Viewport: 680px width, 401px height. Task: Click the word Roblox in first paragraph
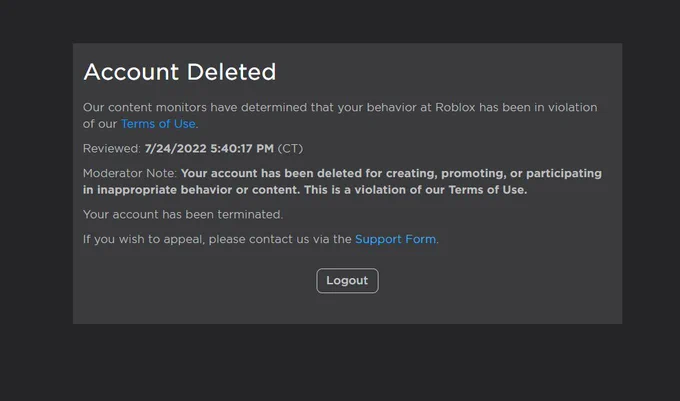coord(455,108)
